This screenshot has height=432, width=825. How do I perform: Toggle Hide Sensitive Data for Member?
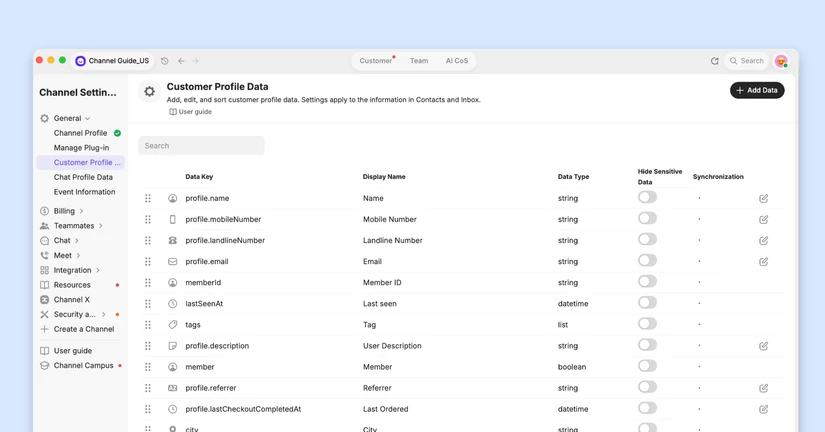click(647, 366)
